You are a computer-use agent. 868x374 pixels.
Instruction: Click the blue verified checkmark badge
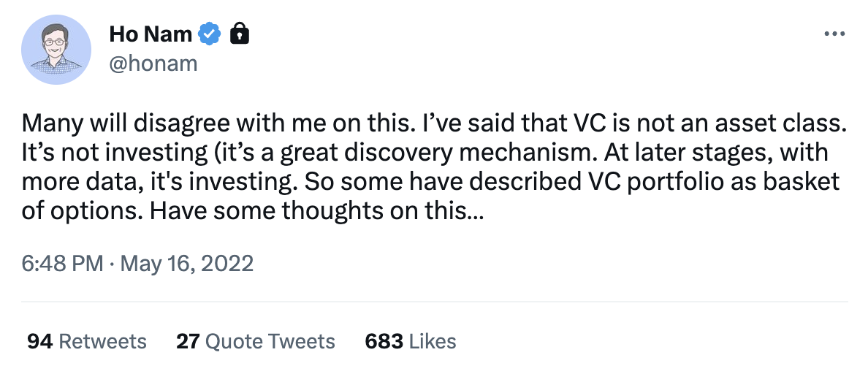(210, 34)
